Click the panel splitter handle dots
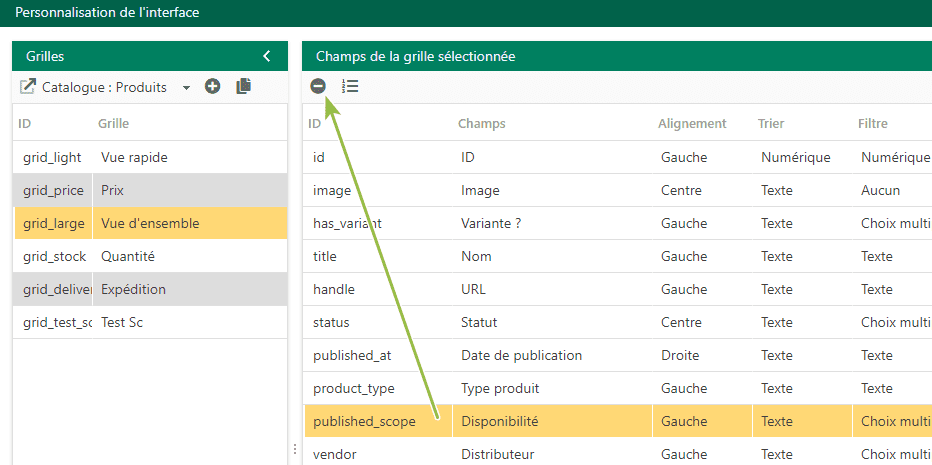The height and width of the screenshot is (465, 932). point(295,448)
